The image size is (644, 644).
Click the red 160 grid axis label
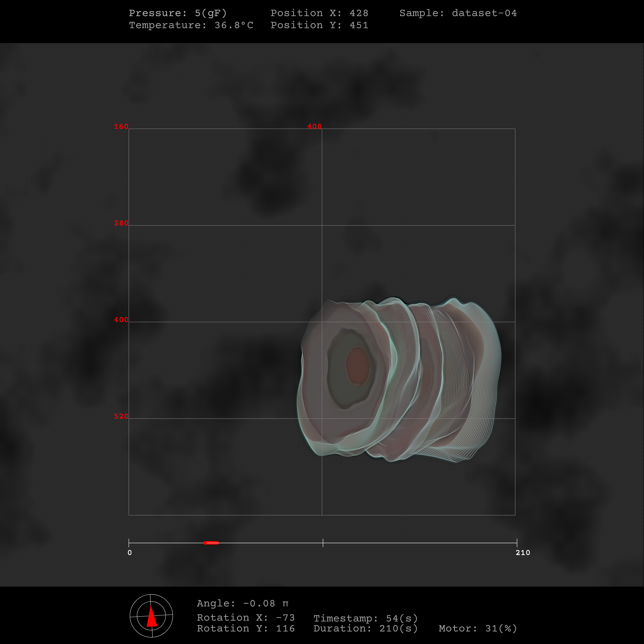[x=121, y=127]
